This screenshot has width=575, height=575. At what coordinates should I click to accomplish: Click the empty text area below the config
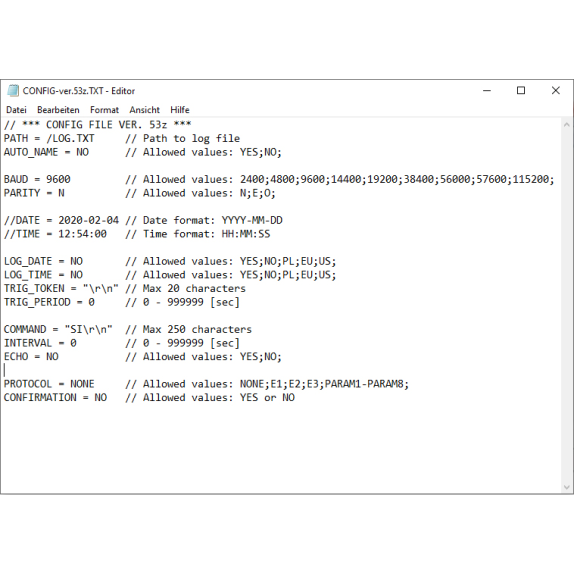281,447
